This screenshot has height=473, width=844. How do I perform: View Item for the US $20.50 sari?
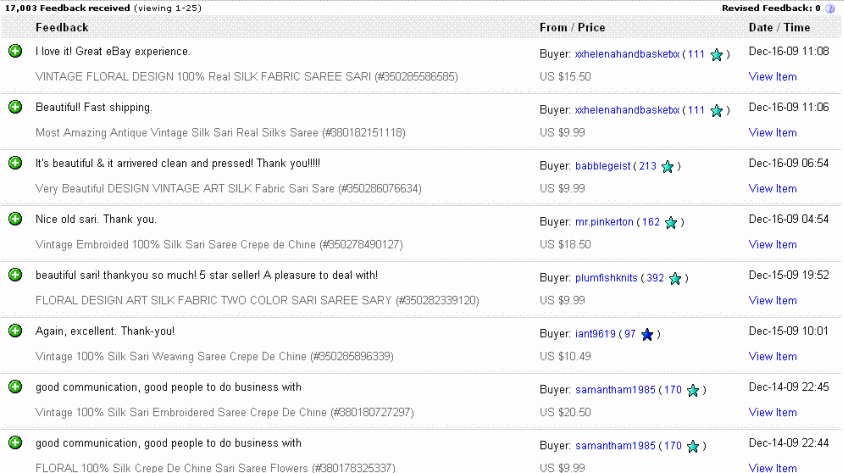coord(772,413)
